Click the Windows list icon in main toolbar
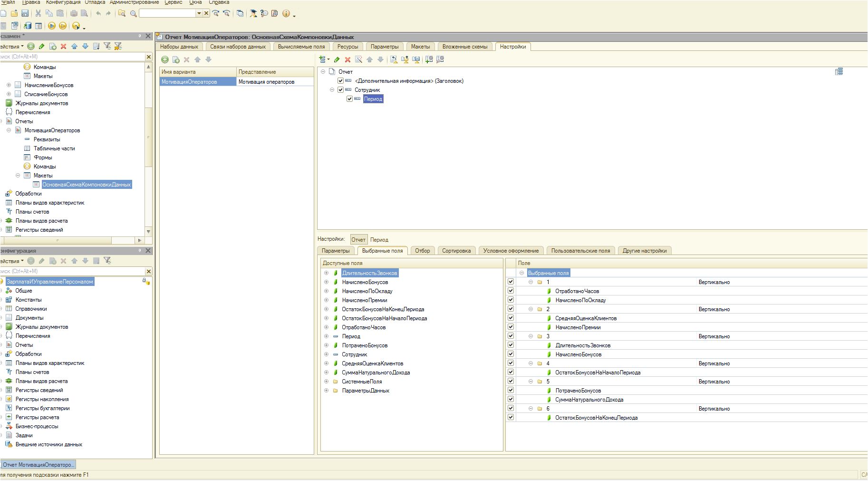The image size is (868, 481). pyautogui.click(x=240, y=13)
